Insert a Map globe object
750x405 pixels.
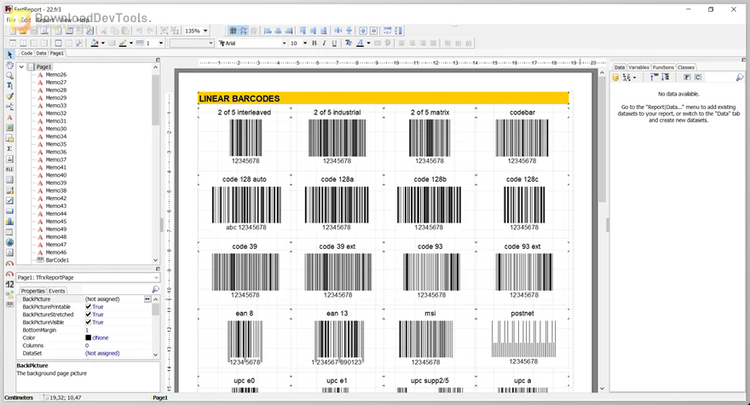[x=10, y=242]
